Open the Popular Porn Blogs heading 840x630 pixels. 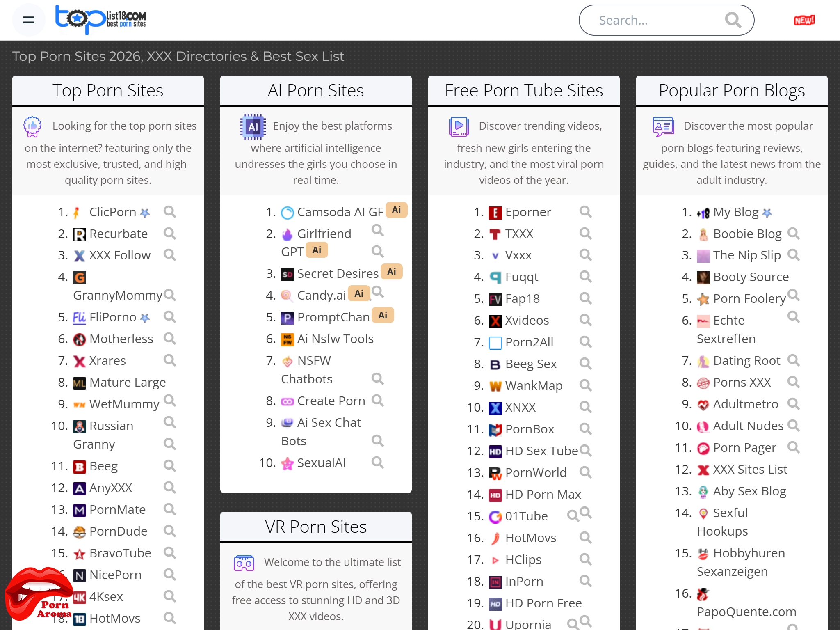click(731, 91)
